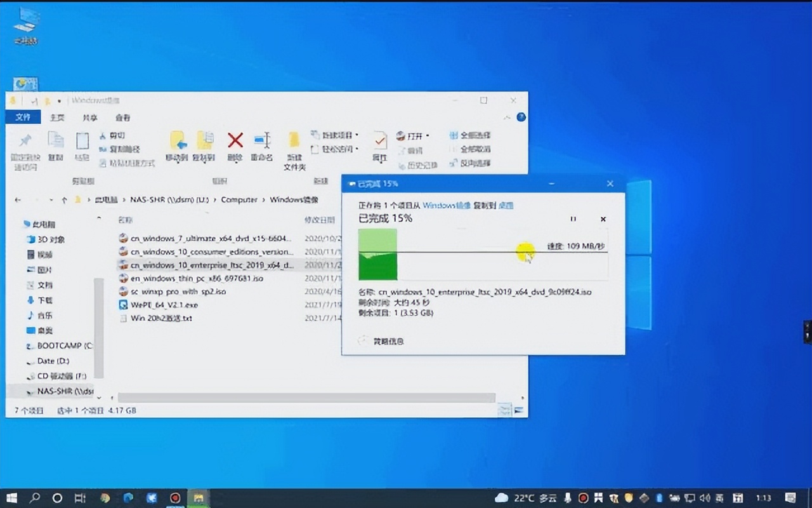The width and height of the screenshot is (812, 508).
Task: Click the ribbon Help question mark icon
Action: 521,117
